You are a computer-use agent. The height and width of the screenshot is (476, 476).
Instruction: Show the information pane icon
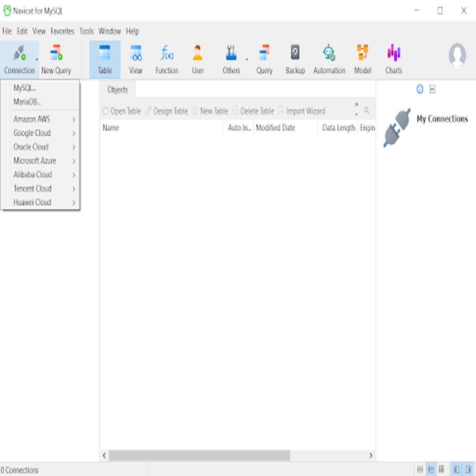coord(420,89)
